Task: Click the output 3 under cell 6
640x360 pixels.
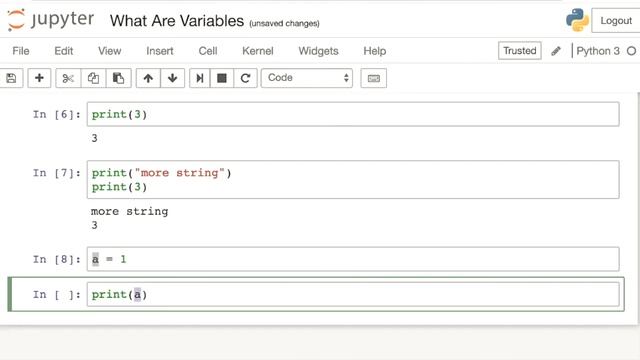Action: click(x=94, y=138)
